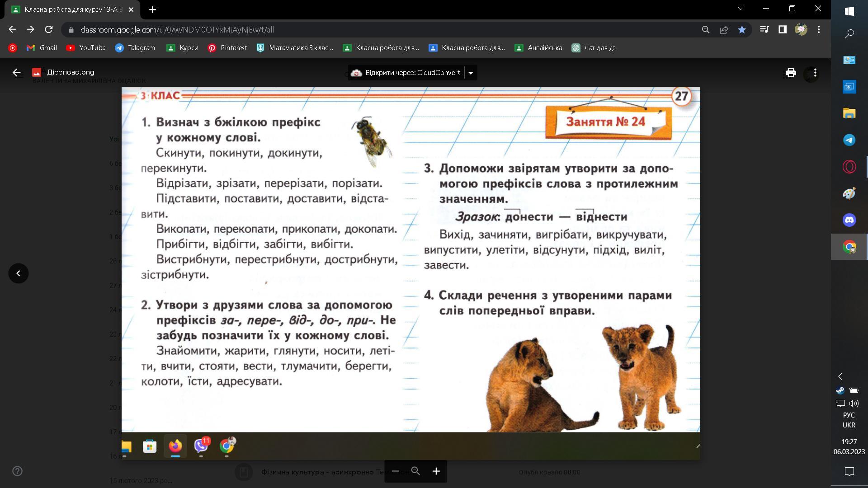
Task: Open the YouTube bookmark
Action: click(86, 48)
